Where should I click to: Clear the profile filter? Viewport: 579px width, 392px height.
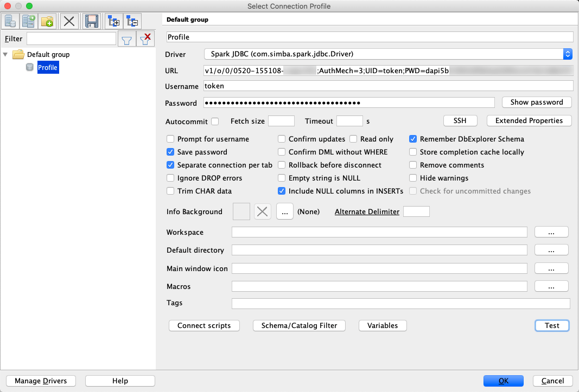click(x=145, y=38)
